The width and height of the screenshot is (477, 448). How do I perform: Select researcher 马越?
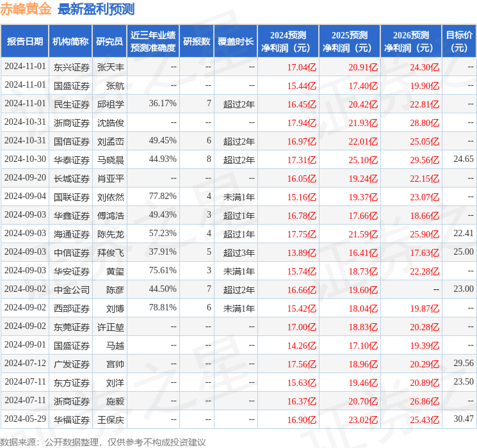pyautogui.click(x=115, y=346)
